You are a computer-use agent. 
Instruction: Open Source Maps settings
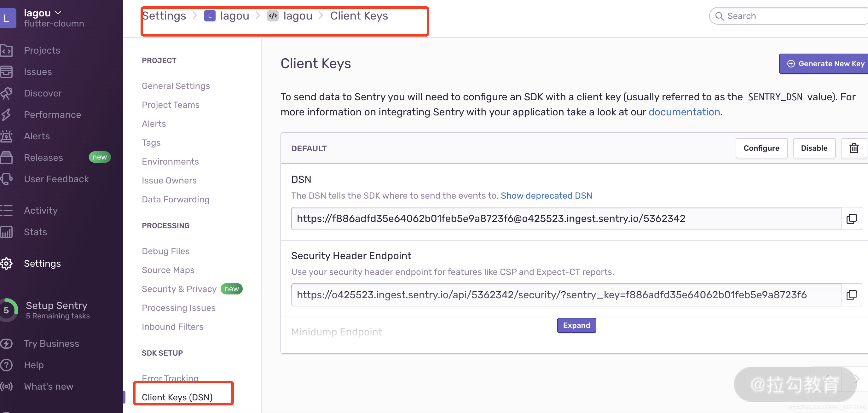click(x=168, y=270)
